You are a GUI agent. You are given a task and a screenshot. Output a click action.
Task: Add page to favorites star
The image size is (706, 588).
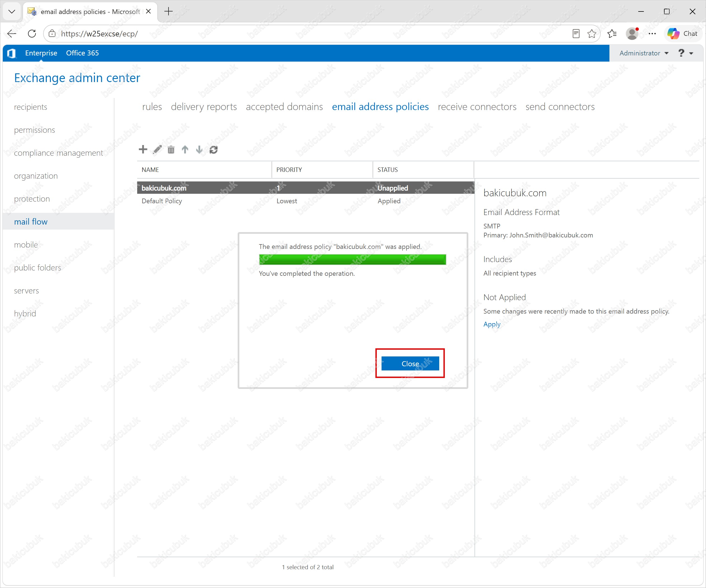[592, 34]
